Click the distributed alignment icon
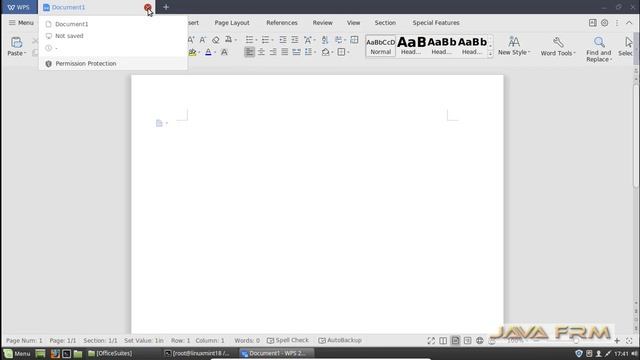The height and width of the screenshot is (360, 640). point(296,52)
